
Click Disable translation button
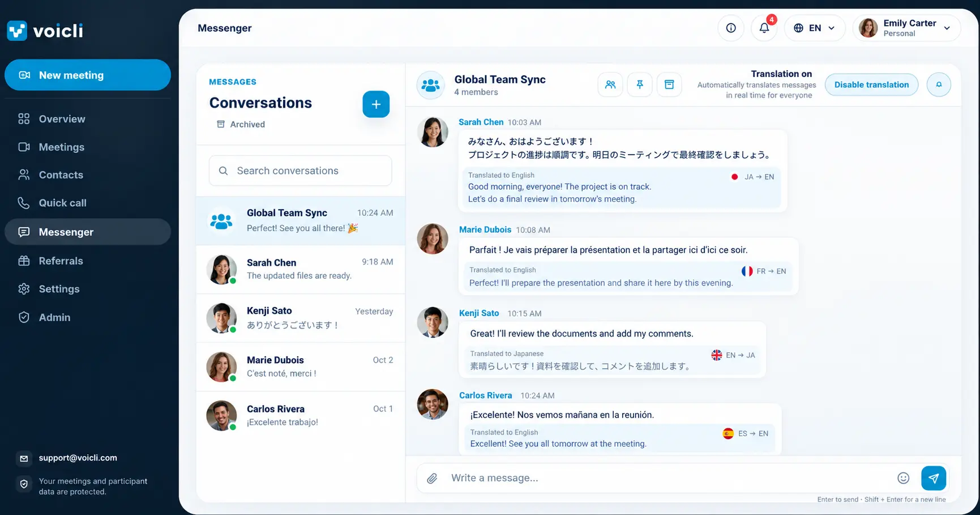point(871,84)
